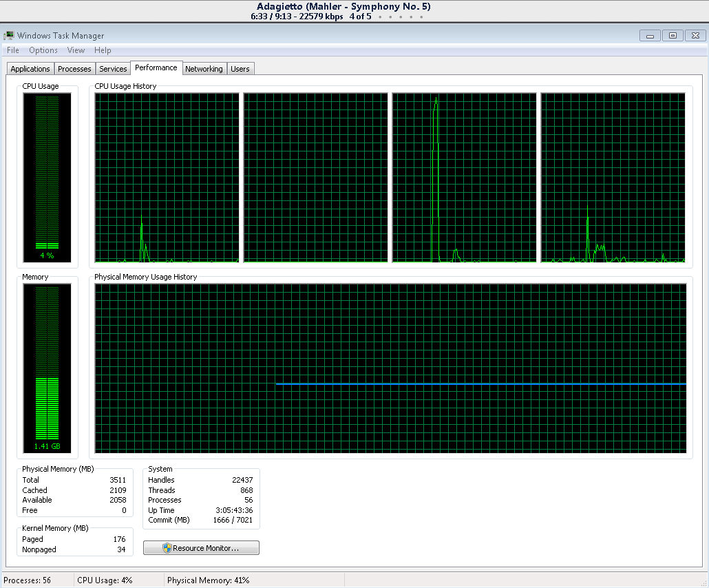The image size is (709, 588).
Task: Click the Commit value 1666 / 7021
Action: pyautogui.click(x=233, y=520)
